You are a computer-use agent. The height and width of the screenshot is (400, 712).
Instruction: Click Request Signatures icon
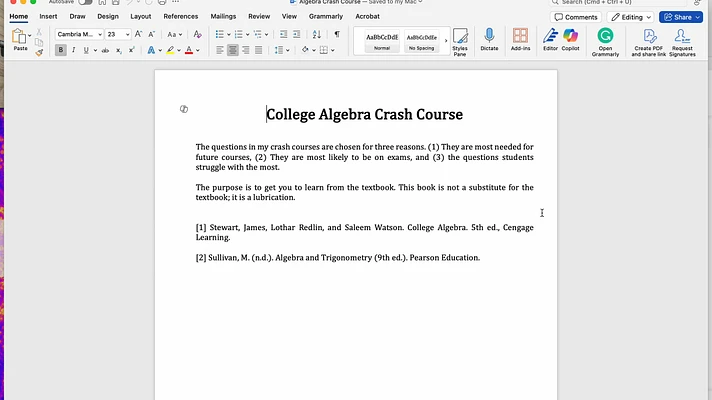(682, 42)
